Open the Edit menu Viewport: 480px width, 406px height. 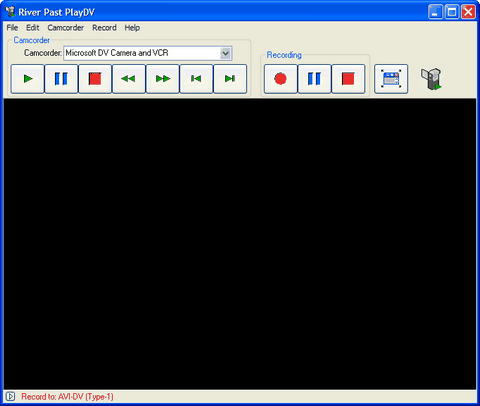tap(33, 28)
